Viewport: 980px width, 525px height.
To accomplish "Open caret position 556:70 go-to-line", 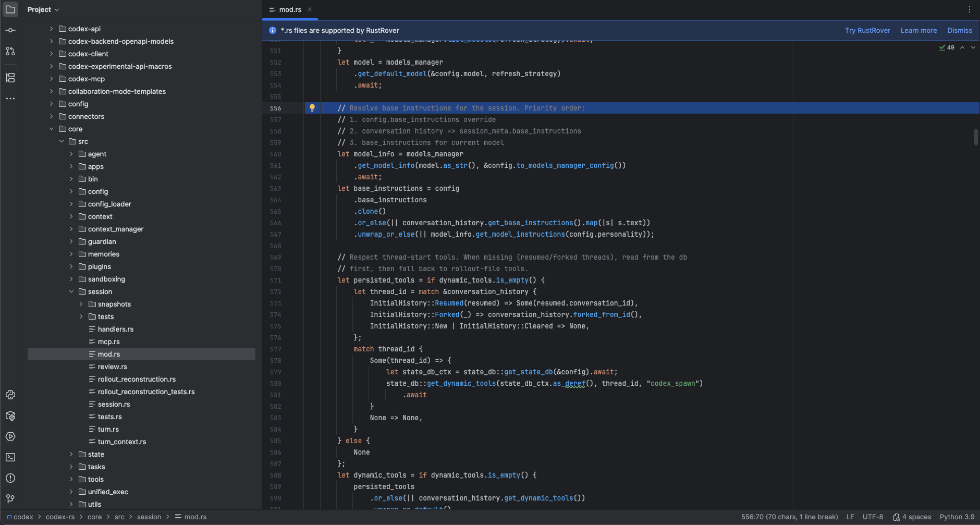I will (789, 517).
